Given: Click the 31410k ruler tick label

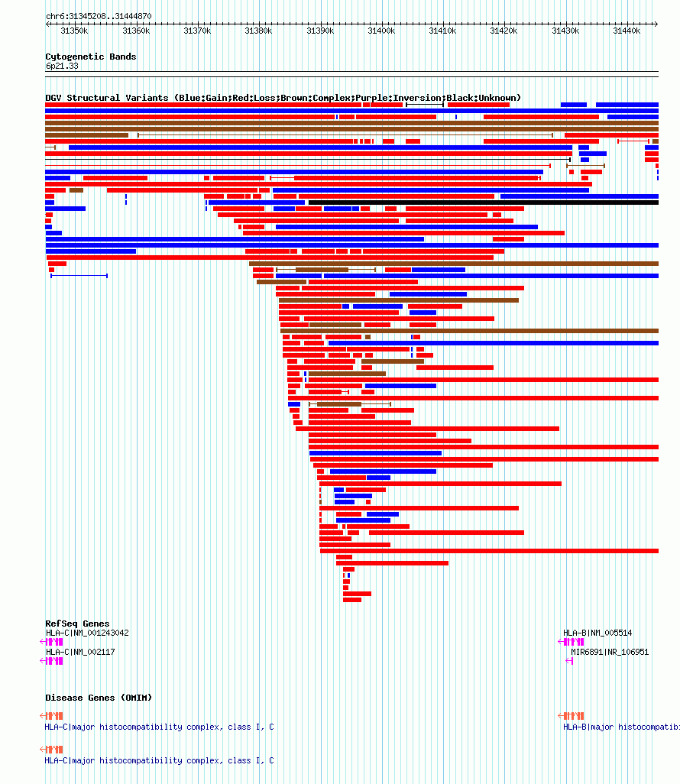Looking at the screenshot, I should point(442,31).
